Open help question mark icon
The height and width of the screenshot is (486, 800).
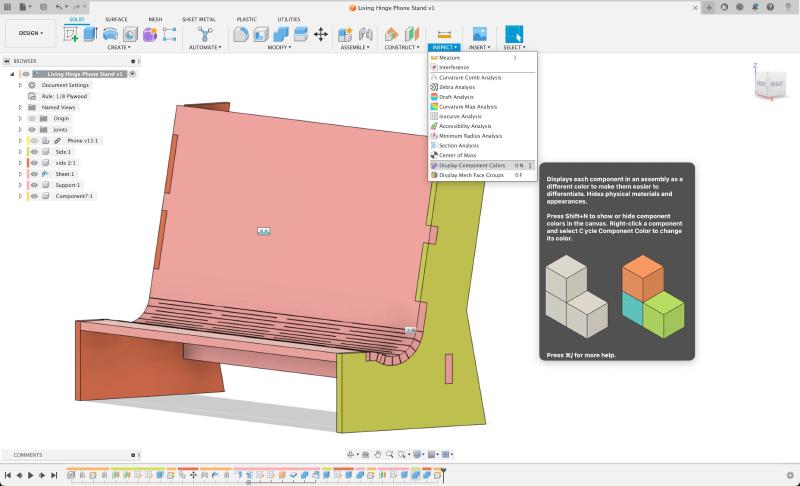click(x=770, y=7)
